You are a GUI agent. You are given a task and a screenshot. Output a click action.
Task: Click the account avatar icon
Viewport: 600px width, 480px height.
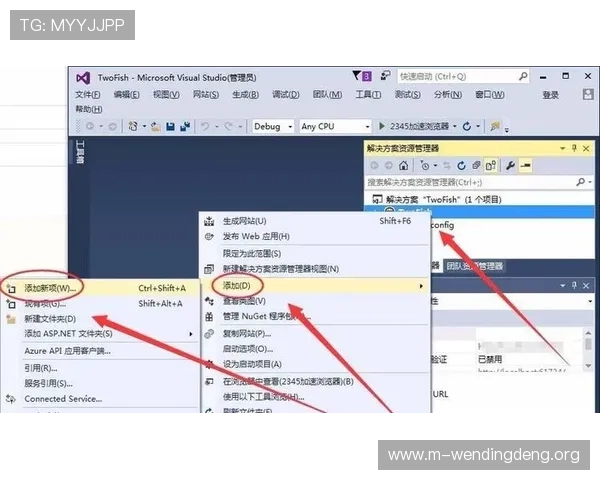tap(588, 94)
